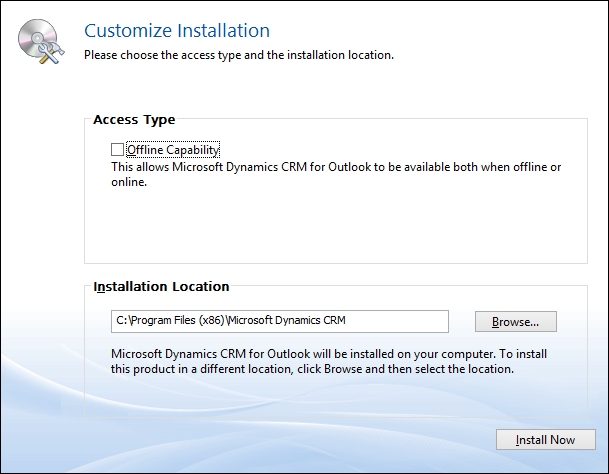Image resolution: width=609 pixels, height=474 pixels.
Task: Open the Browse... folder dialog
Action: tap(515, 321)
